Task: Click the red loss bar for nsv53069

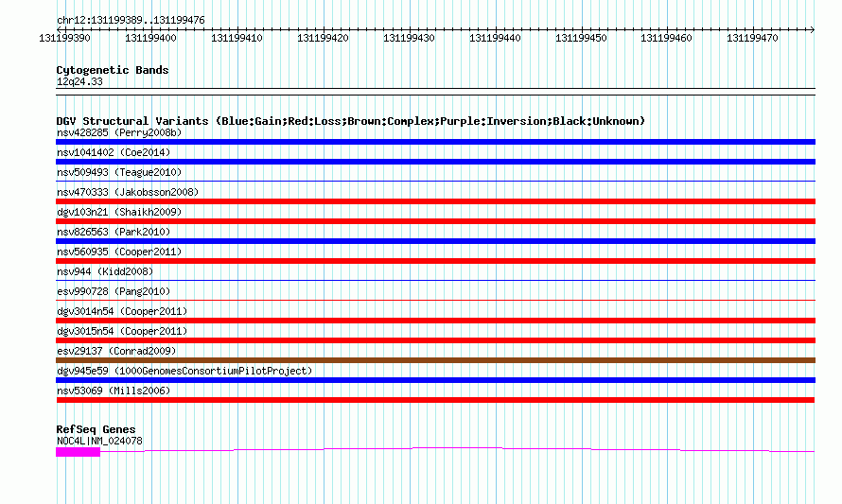Action: click(x=435, y=400)
